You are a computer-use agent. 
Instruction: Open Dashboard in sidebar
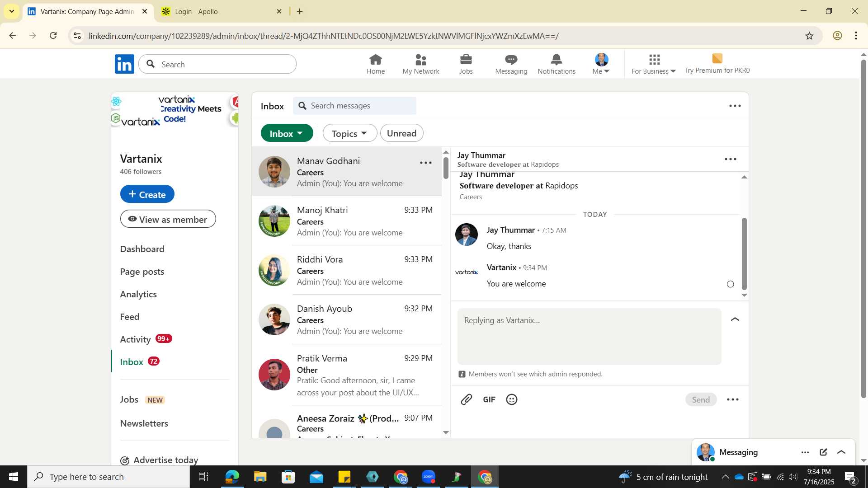coord(142,249)
